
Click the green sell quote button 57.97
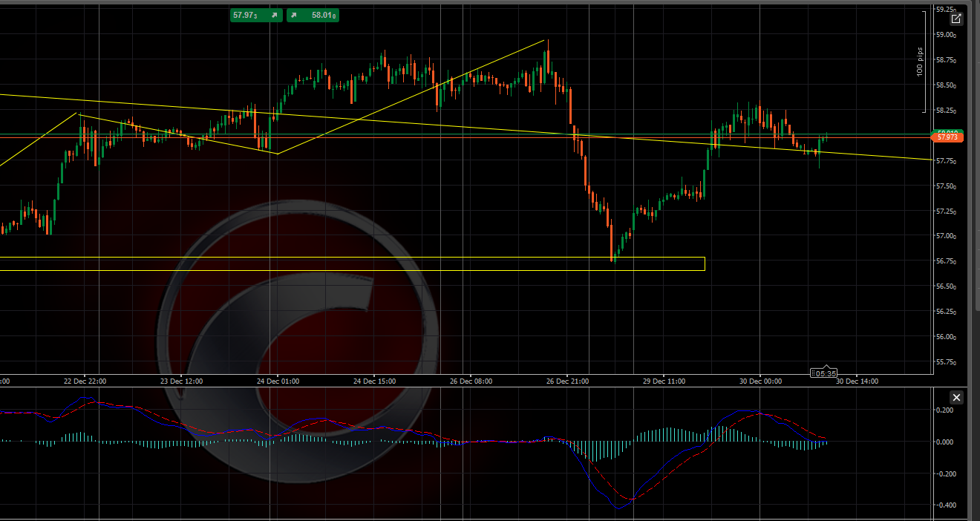pyautogui.click(x=256, y=15)
